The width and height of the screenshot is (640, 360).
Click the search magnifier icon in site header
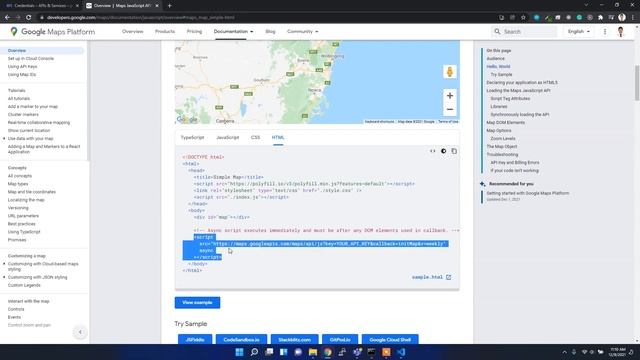(497, 31)
